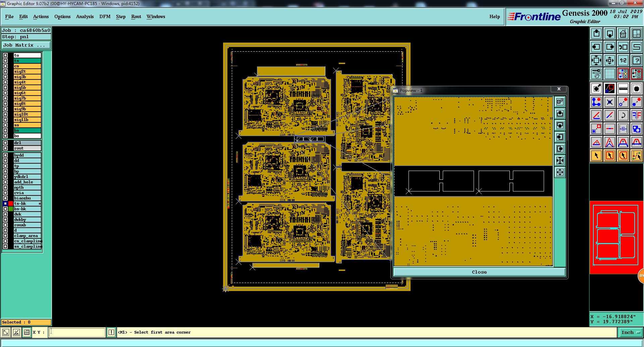This screenshot has height=347, width=644.
Task: Click the Pan Up view icon
Action: point(596,34)
